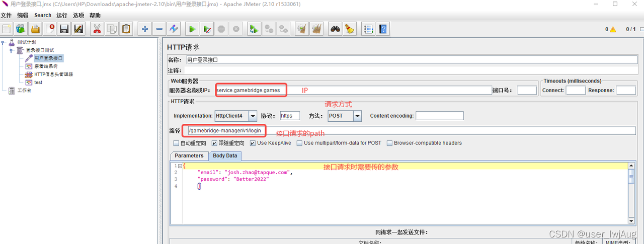Click the Connect timeout field
Viewport: 644px width, 244px height.
click(x=576, y=90)
